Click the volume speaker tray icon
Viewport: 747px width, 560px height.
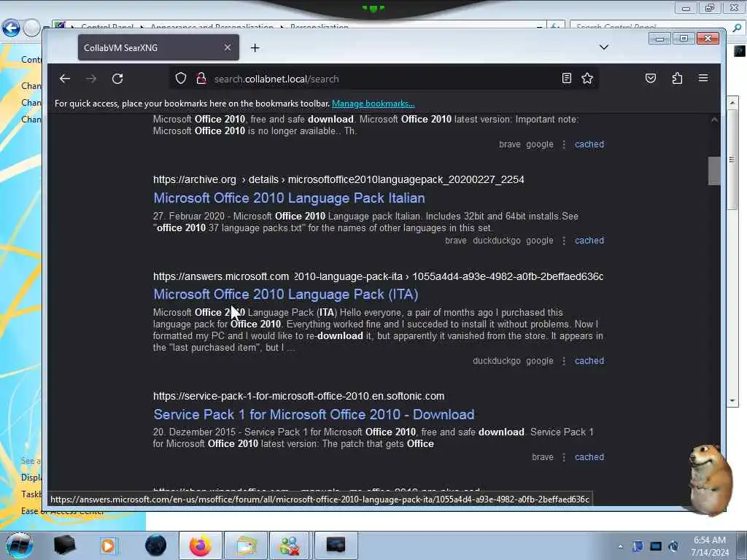click(x=673, y=546)
